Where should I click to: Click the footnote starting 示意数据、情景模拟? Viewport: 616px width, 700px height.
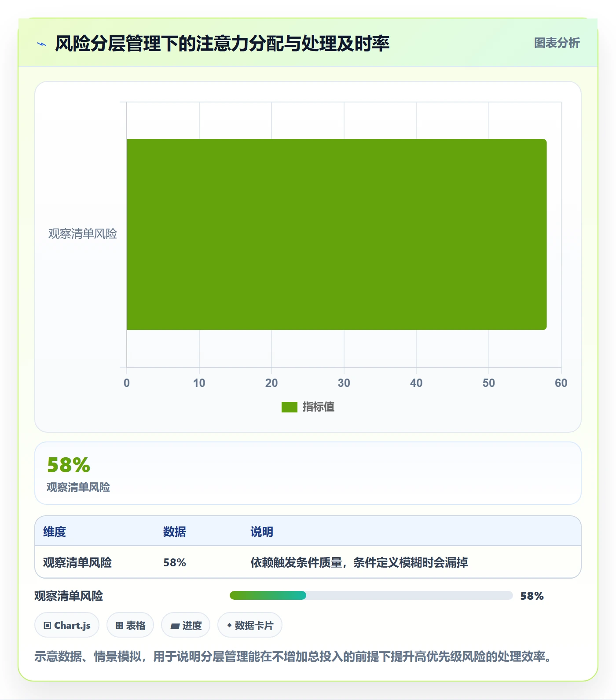293,656
